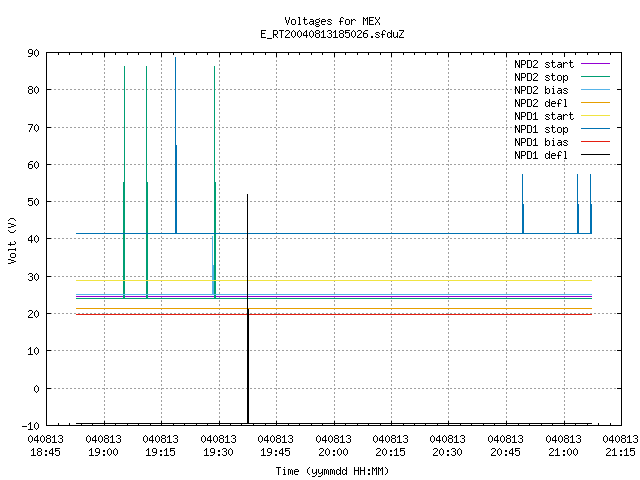Click the yellow NPD1 start horizontal trace
The height and width of the screenshot is (480, 640).
(x=334, y=280)
